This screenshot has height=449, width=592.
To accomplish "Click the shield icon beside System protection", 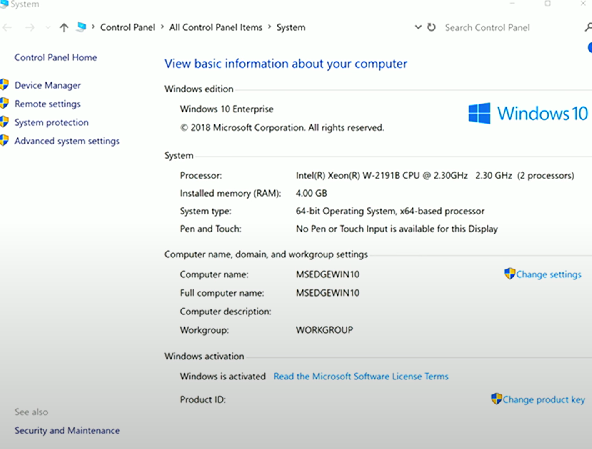I will 4,121.
